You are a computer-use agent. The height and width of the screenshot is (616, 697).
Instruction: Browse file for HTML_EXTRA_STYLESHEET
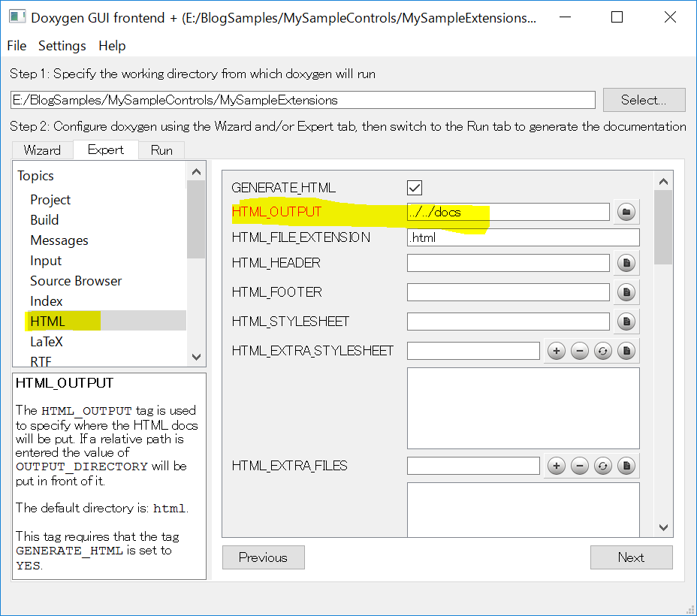626,351
